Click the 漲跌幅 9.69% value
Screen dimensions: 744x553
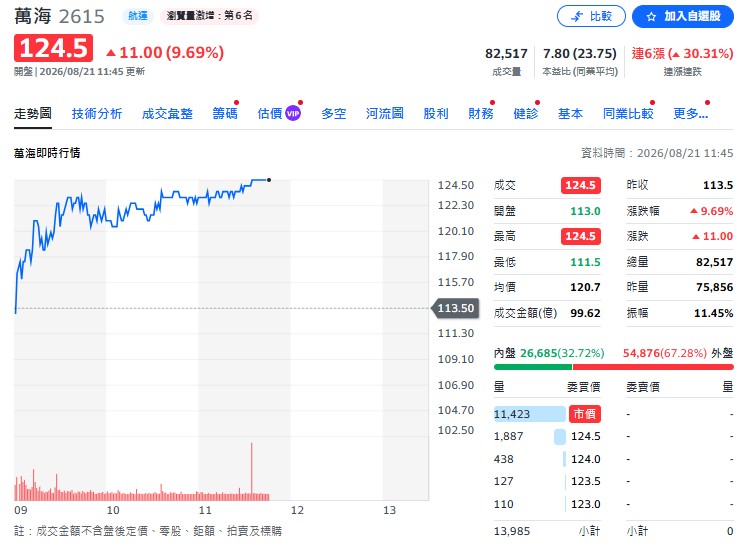tap(711, 211)
